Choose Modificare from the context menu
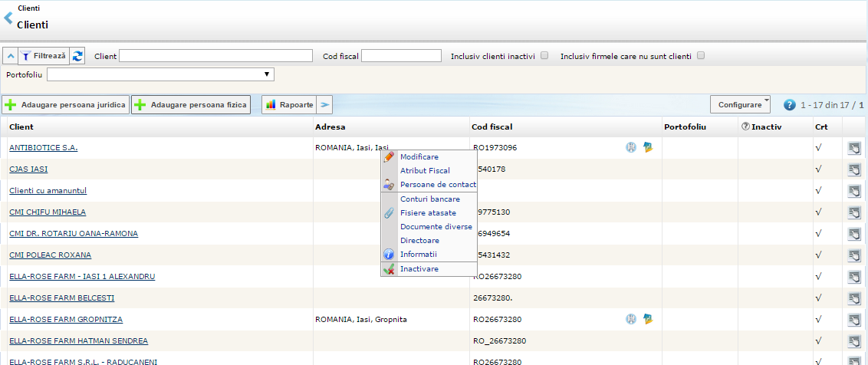 click(x=419, y=156)
